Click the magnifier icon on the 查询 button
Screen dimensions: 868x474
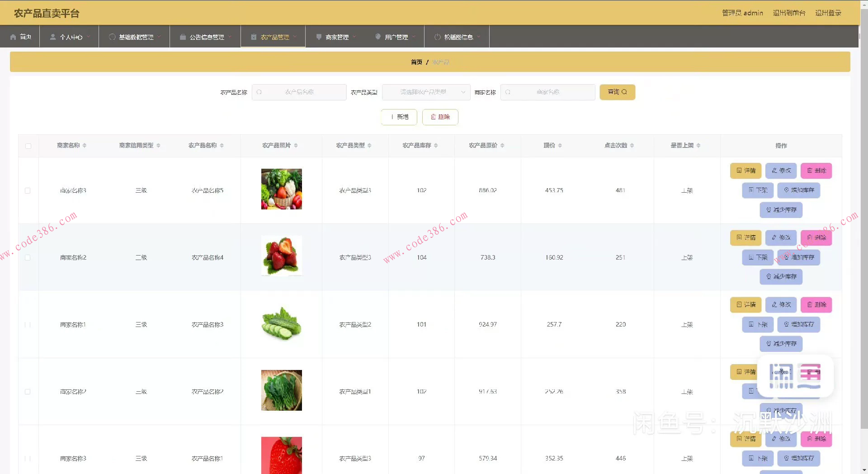[625, 92]
